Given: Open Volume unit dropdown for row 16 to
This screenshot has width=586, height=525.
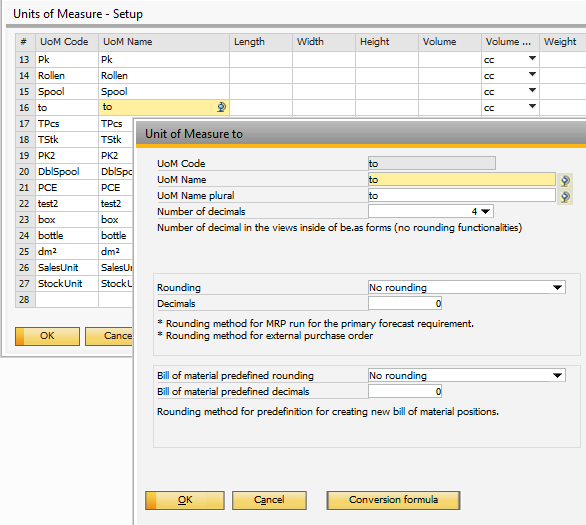Looking at the screenshot, I should point(532,106).
